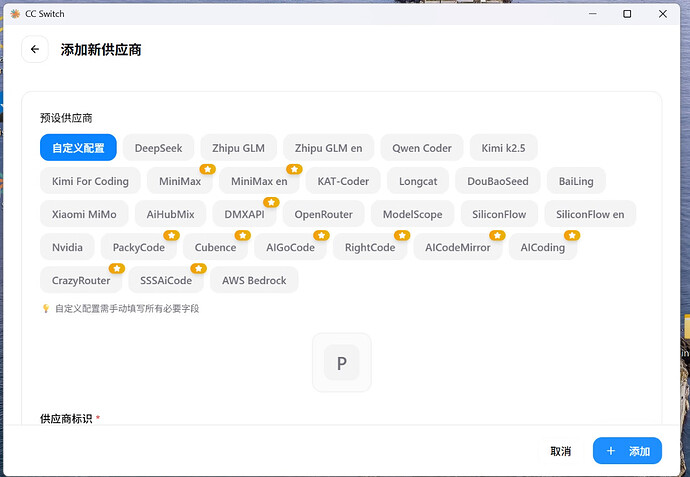Click the lightbulb hint icon
This screenshot has height=477, width=690.
[45, 308]
